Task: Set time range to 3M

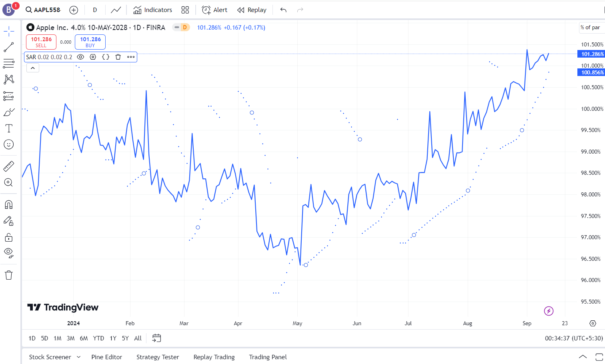Action: (70, 338)
